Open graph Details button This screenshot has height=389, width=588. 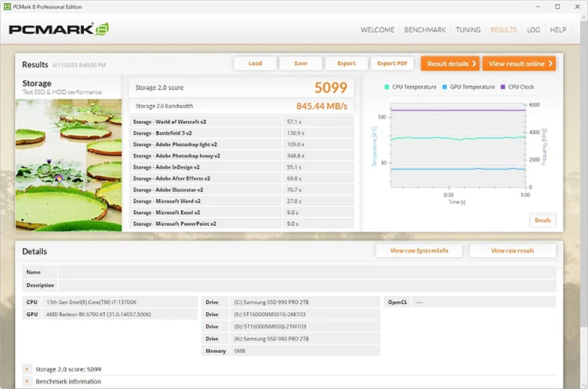pyautogui.click(x=543, y=220)
